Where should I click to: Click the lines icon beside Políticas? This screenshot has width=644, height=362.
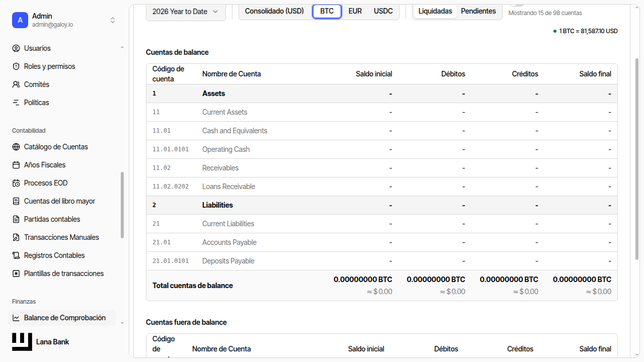[16, 103]
